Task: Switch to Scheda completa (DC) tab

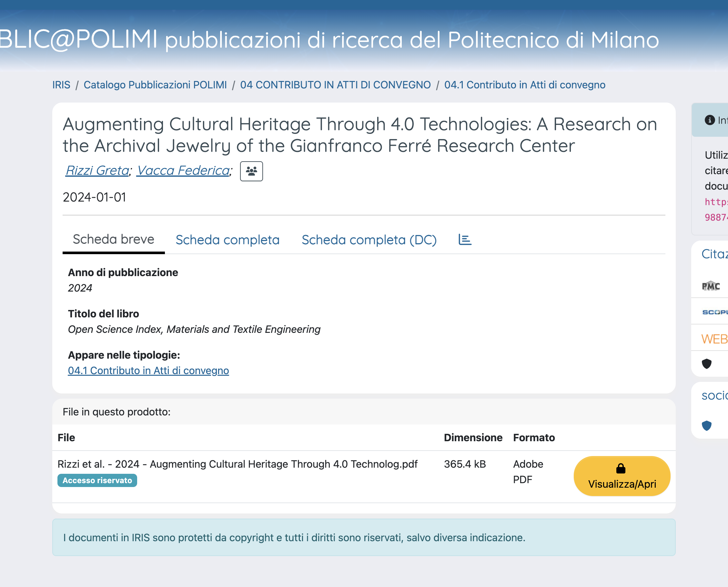Action: [369, 239]
